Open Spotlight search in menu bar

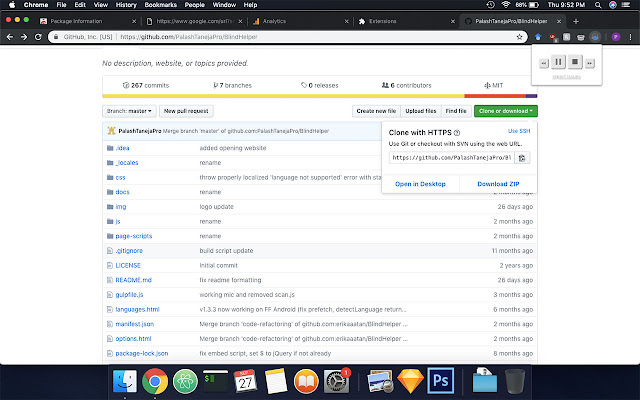(598, 5)
